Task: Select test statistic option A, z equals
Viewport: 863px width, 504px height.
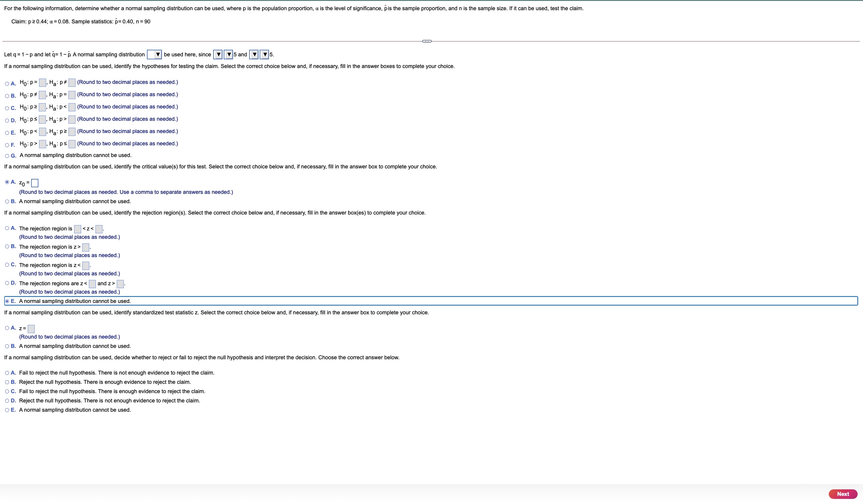Action: click(x=7, y=328)
